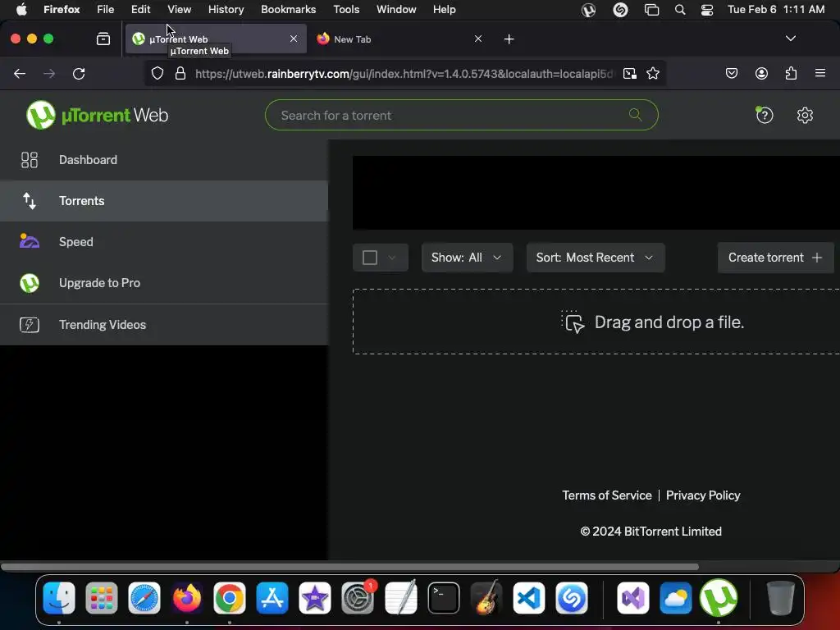The height and width of the screenshot is (630, 840).
Task: Click the Drag and drop a file area
Action: [596, 322]
